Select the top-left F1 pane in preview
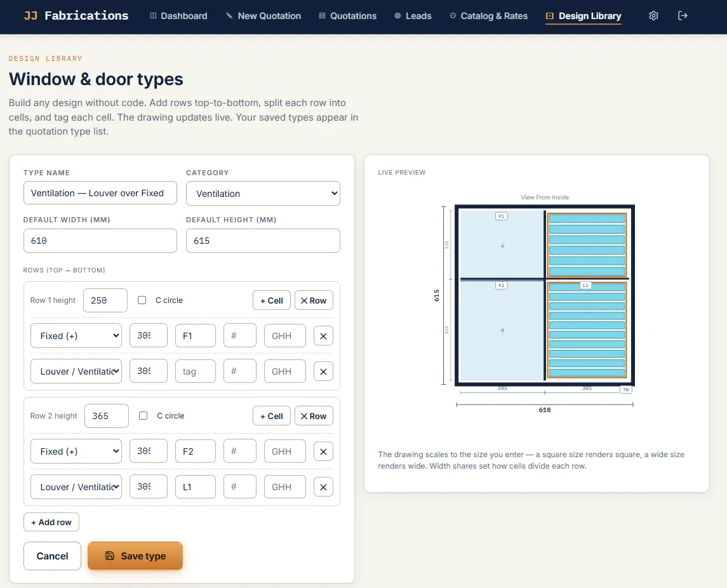Screen dimensions: 727x588 point(502,244)
